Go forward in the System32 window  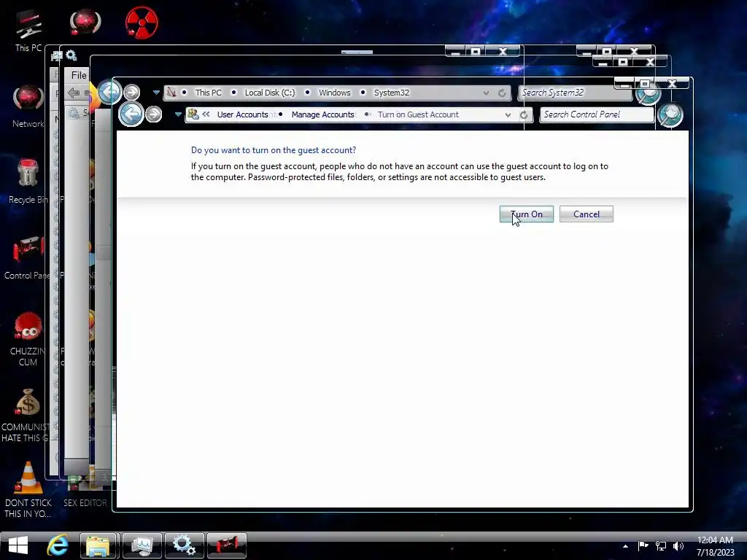[132, 92]
